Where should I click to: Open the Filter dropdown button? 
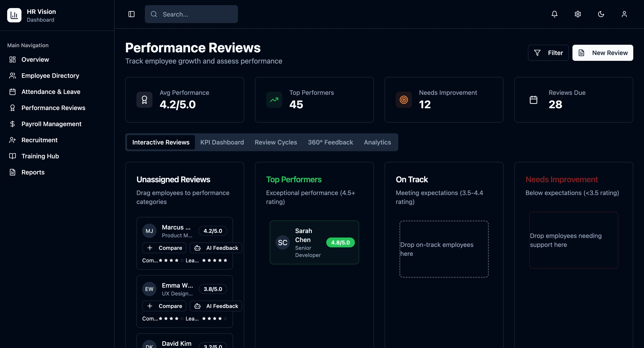[x=548, y=53]
